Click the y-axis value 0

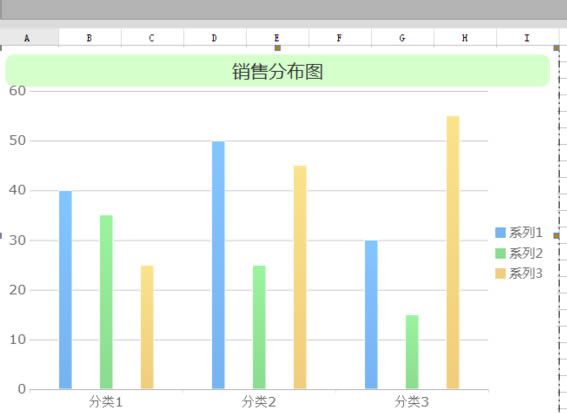pos(22,389)
